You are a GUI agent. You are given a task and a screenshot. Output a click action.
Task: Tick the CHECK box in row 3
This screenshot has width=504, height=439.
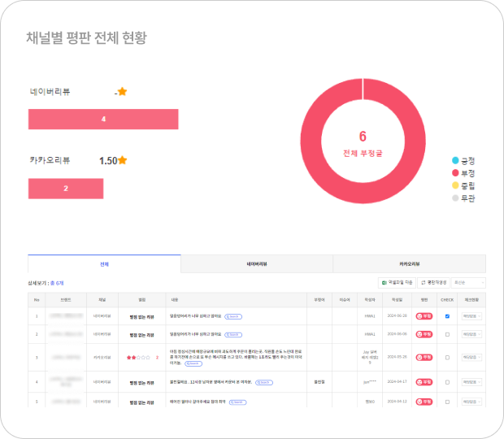(x=447, y=357)
